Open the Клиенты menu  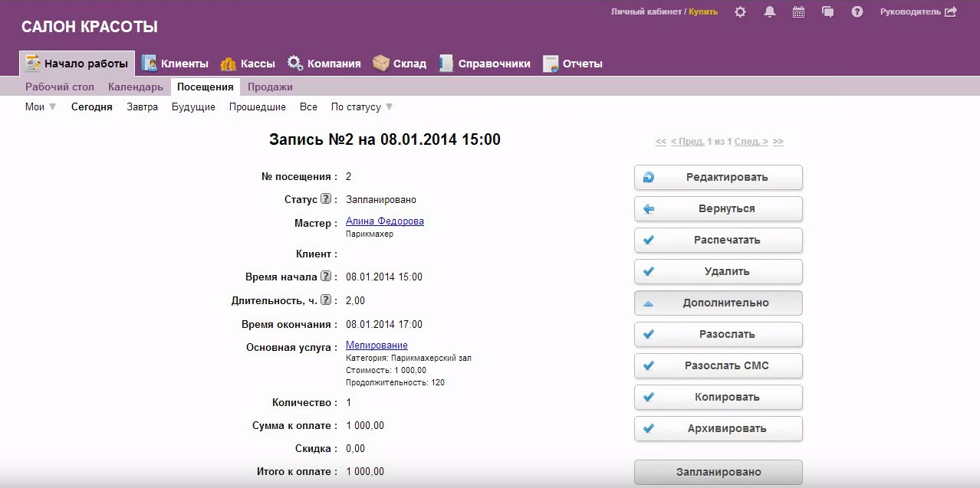(175, 64)
